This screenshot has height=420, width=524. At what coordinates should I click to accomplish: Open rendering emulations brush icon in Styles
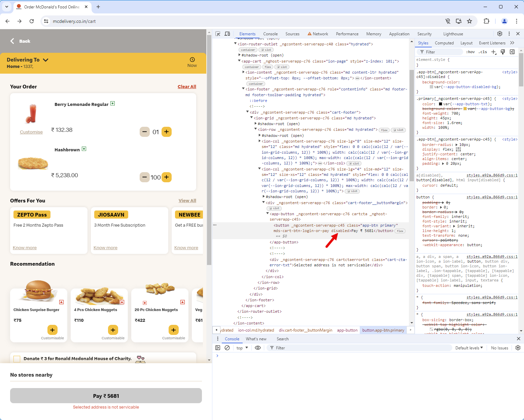point(503,52)
